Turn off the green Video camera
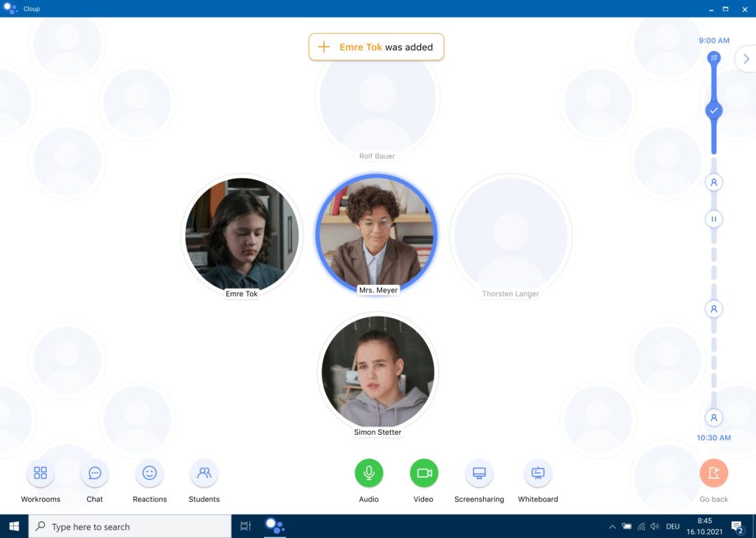The width and height of the screenshot is (756, 538). (424, 473)
